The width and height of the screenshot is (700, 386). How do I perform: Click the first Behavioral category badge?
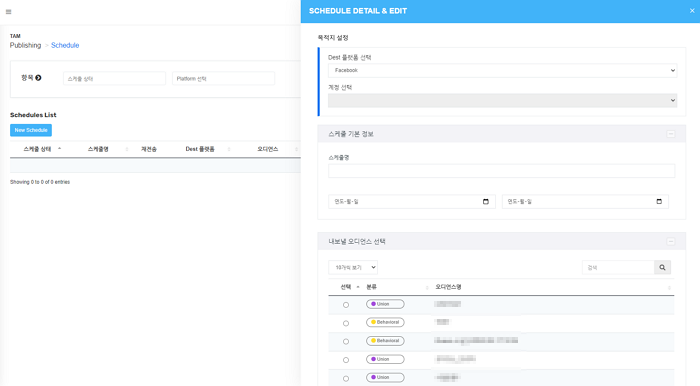pos(385,322)
